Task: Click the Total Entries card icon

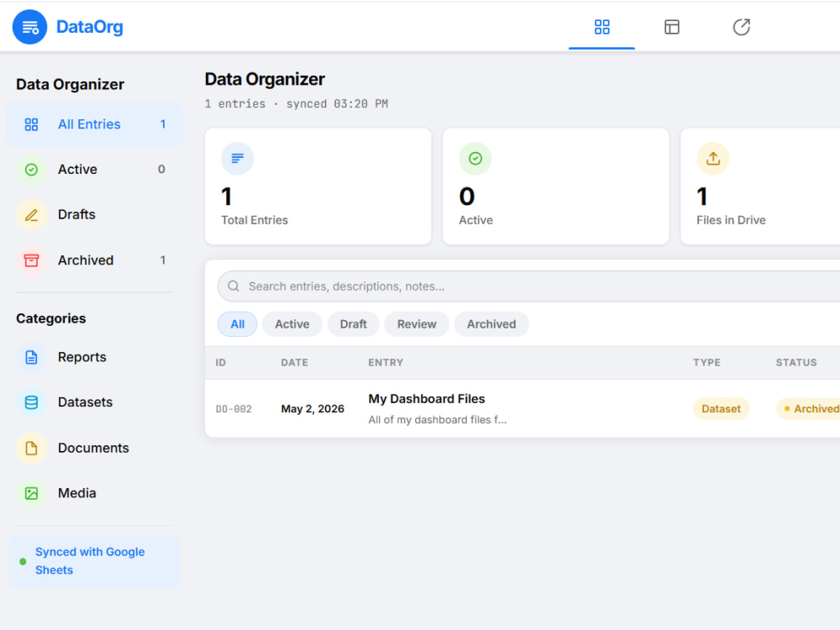Action: click(x=238, y=159)
